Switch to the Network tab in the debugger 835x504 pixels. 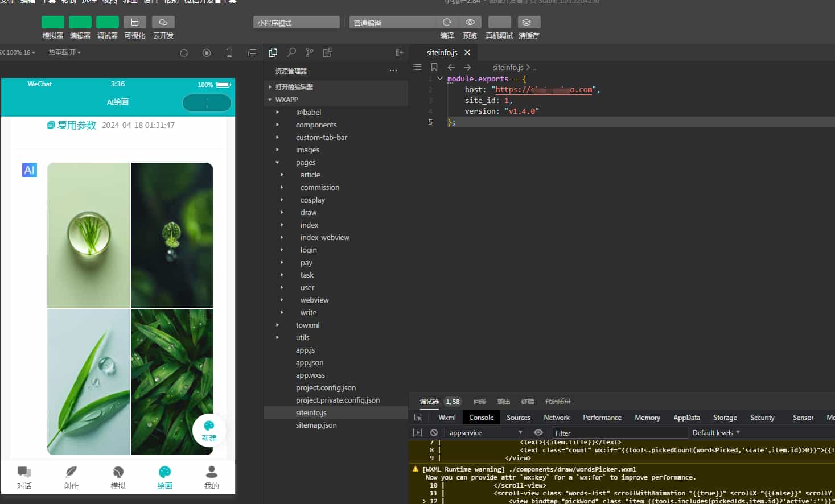tap(556, 417)
